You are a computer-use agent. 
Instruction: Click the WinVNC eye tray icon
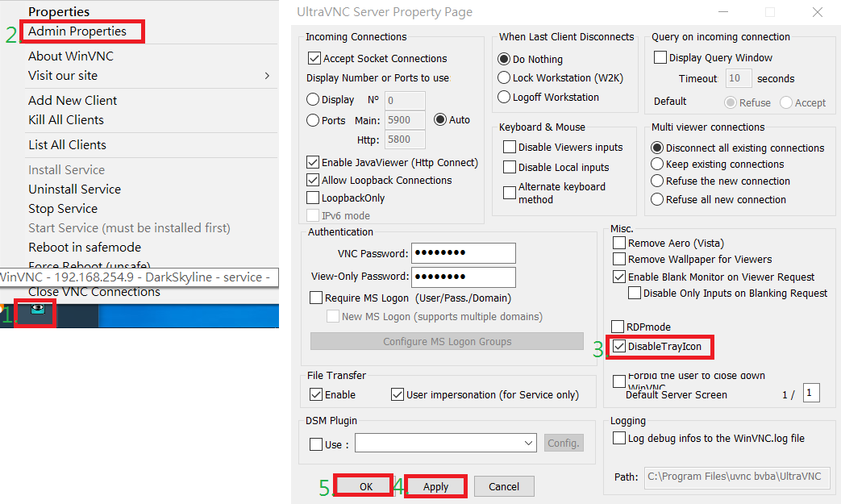tap(38, 309)
